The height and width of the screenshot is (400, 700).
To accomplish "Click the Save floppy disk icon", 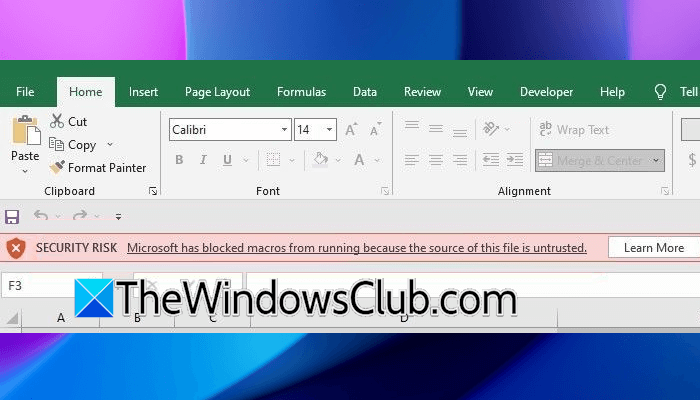I will [12, 217].
